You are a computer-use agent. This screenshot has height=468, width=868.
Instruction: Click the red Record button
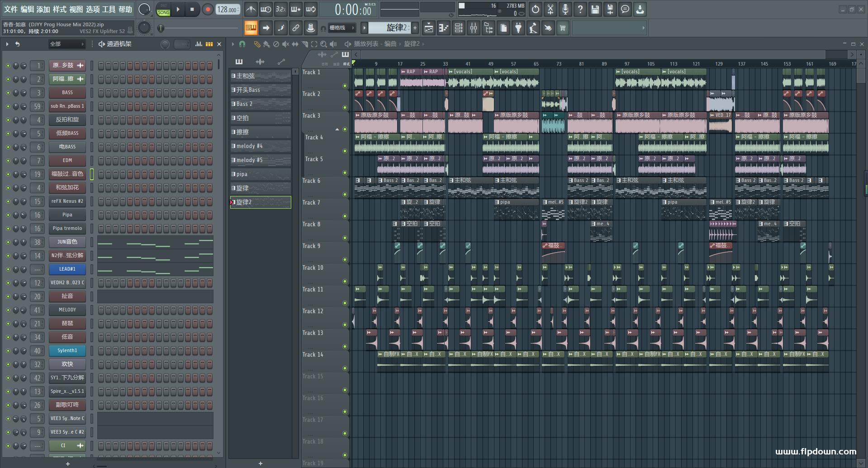pos(208,10)
